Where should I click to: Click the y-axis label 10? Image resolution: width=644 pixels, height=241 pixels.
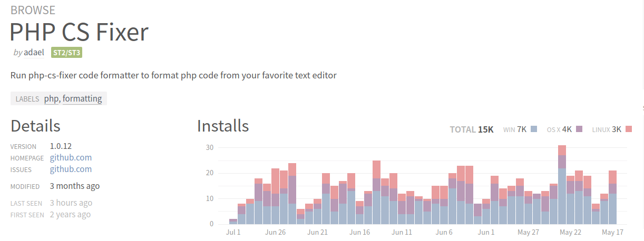(x=210, y=198)
